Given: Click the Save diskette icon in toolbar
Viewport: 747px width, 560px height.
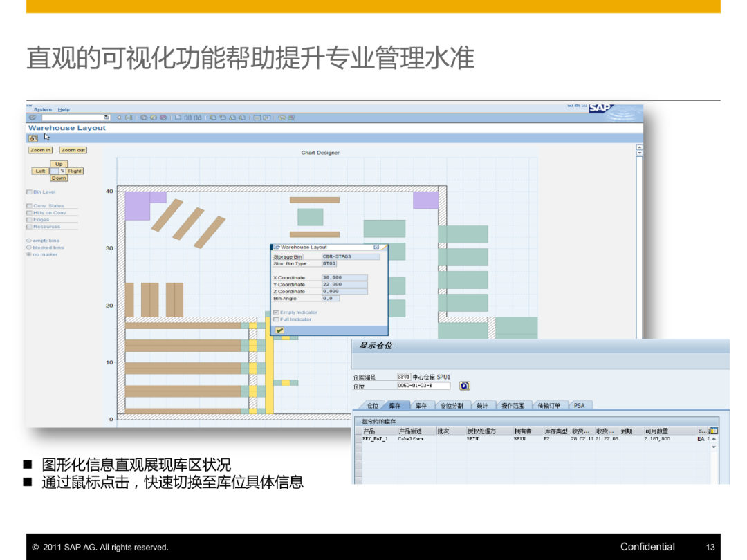Looking at the screenshot, I should point(129,118).
